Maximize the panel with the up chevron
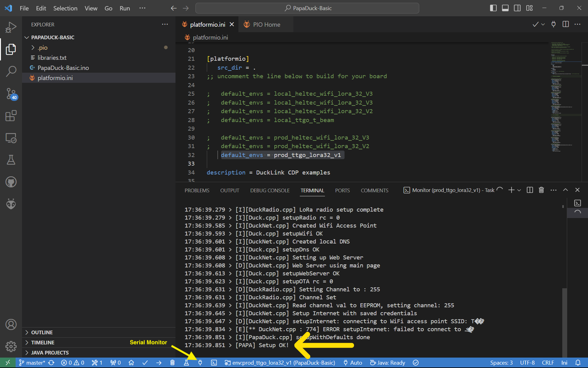 (565, 190)
